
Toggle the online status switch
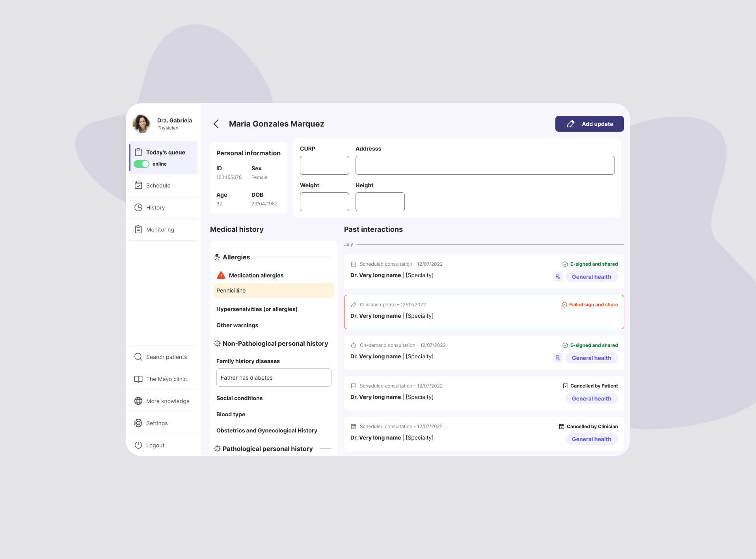tap(142, 164)
